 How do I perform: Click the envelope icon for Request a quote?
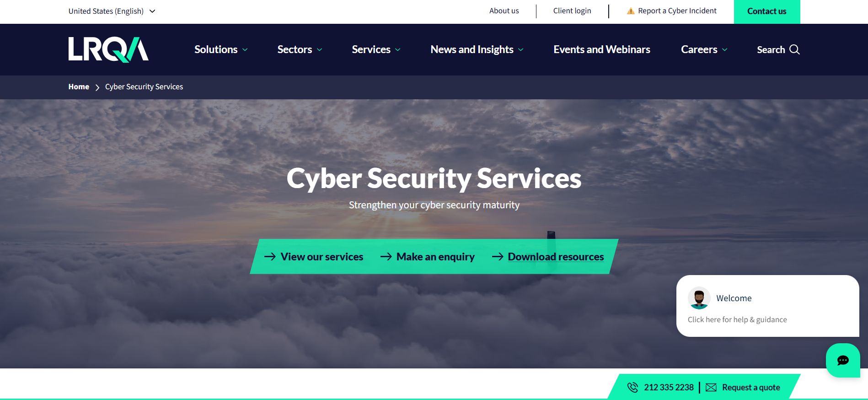tap(711, 388)
